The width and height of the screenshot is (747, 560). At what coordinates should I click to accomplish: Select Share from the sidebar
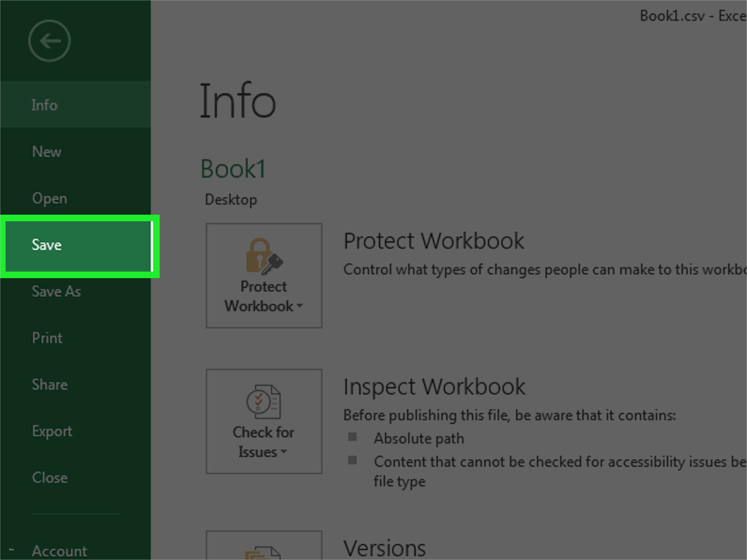50,385
